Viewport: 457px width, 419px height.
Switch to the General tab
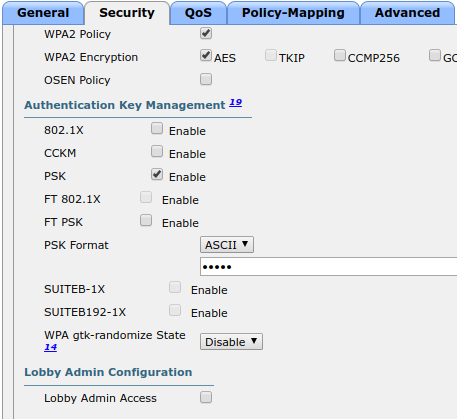(43, 13)
